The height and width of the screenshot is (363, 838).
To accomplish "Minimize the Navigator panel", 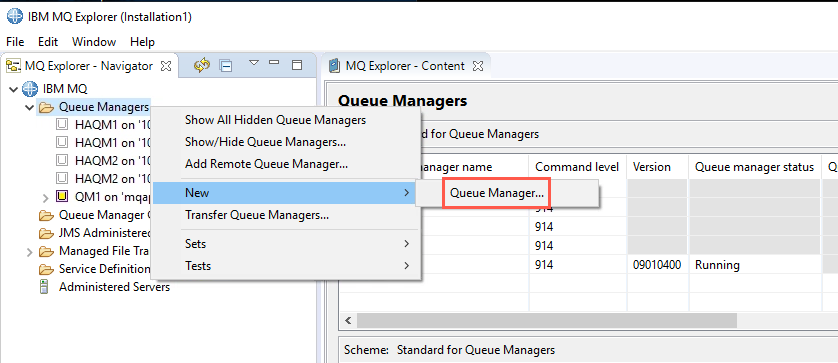I will pyautogui.click(x=274, y=63).
